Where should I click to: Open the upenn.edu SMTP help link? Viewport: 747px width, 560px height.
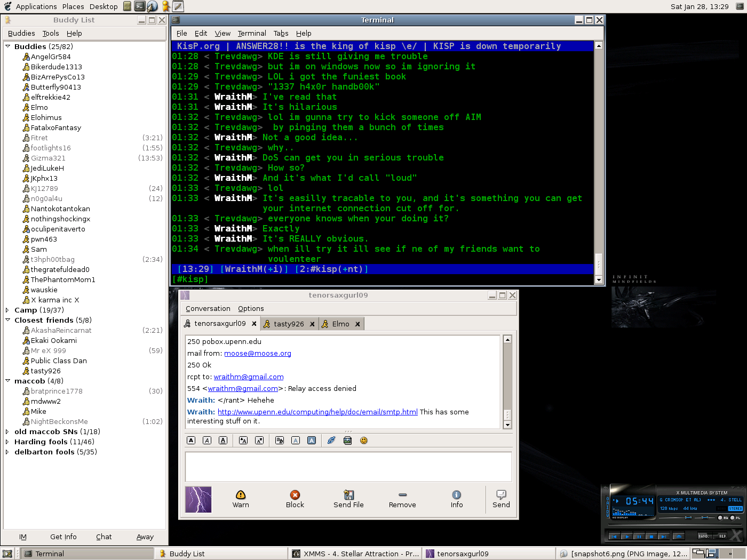[317, 412]
